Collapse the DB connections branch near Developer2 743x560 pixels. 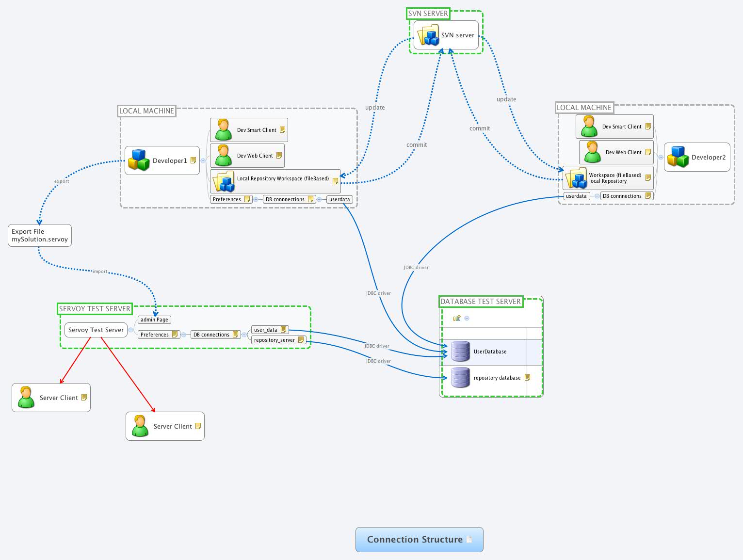(597, 196)
